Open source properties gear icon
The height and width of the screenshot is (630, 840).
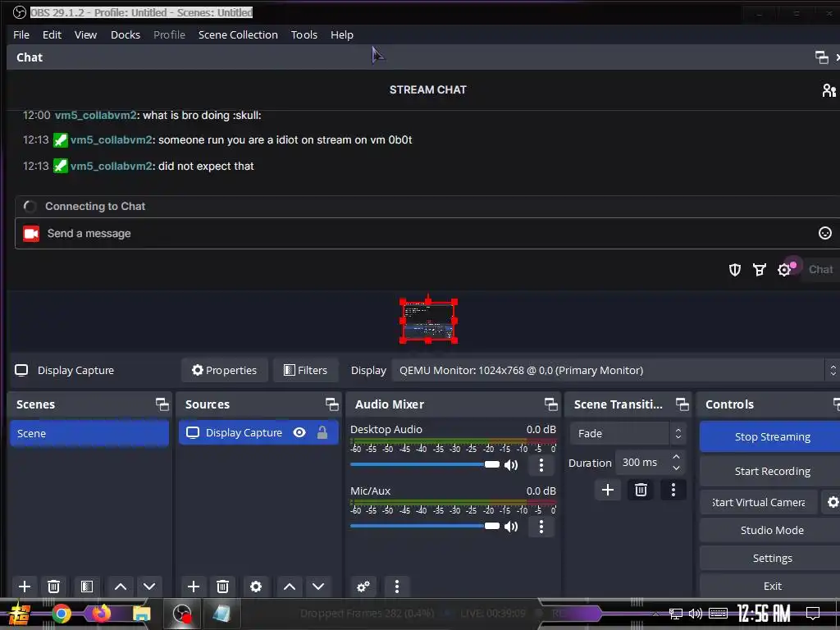point(256,587)
